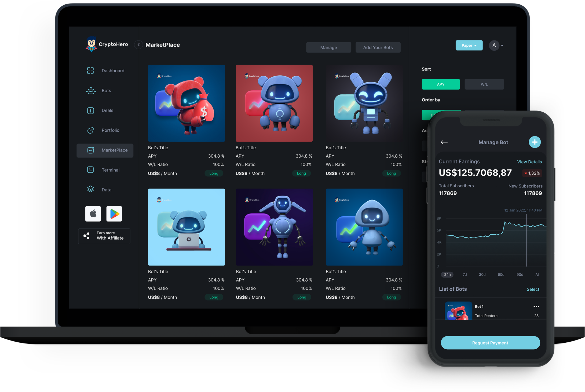Click the Dashboard navigation icon
This screenshot has width=585, height=392.
point(90,71)
